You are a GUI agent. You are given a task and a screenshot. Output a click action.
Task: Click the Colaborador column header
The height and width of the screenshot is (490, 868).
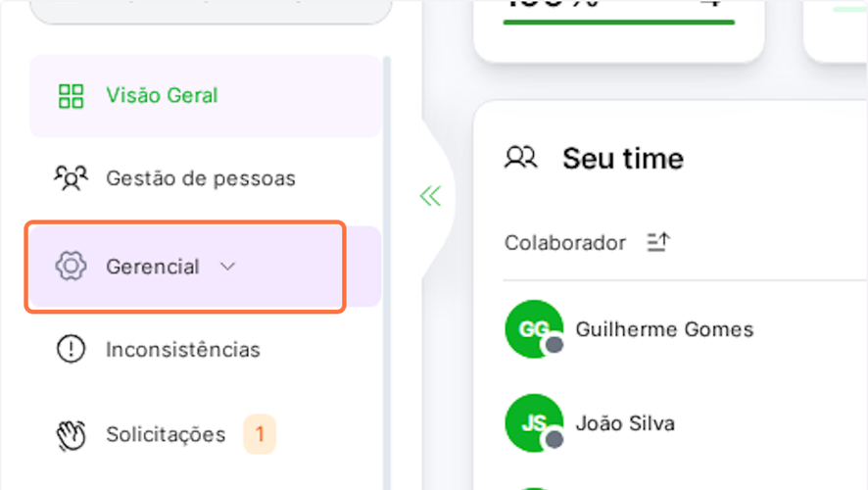tap(564, 242)
